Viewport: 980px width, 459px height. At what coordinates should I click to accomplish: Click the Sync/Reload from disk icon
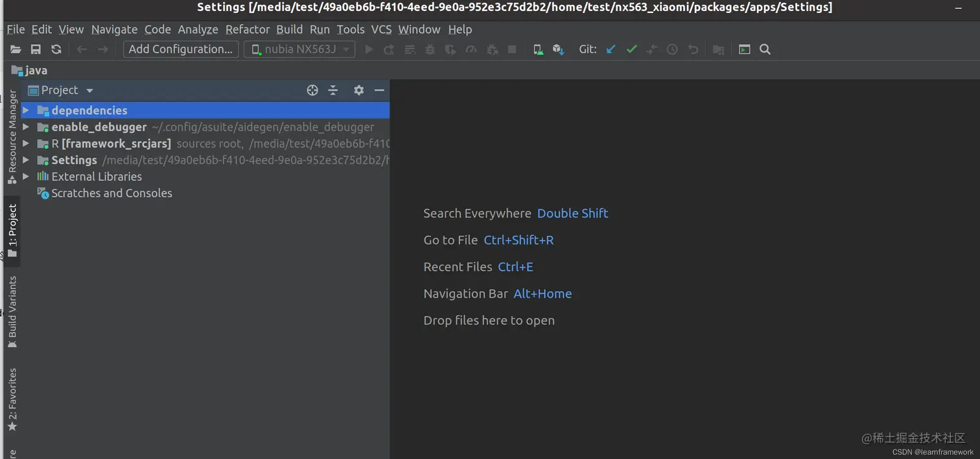56,49
